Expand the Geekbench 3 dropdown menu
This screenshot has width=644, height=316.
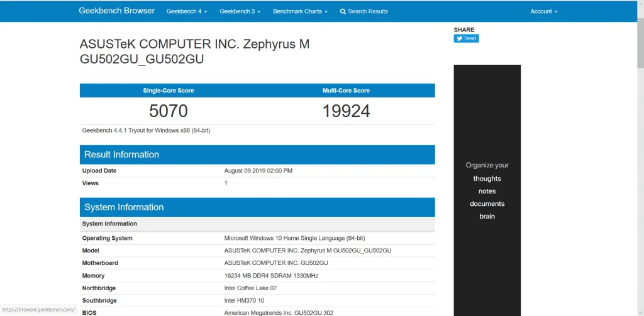coord(240,11)
